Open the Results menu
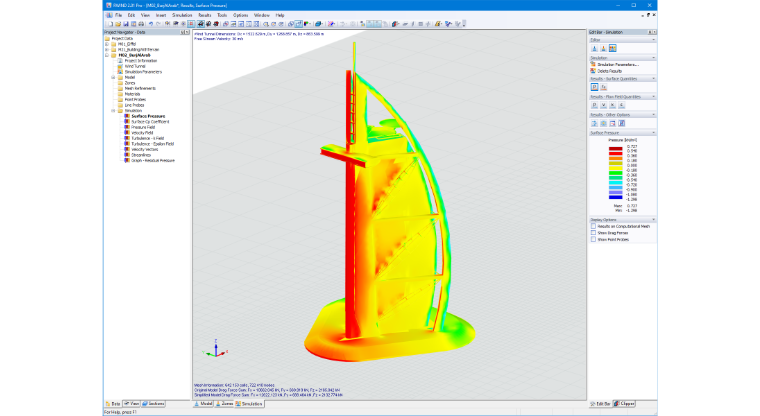 (205, 16)
